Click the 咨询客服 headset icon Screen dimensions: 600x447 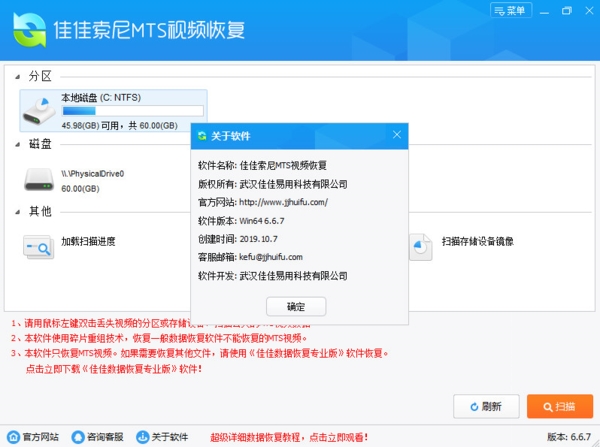[78, 437]
